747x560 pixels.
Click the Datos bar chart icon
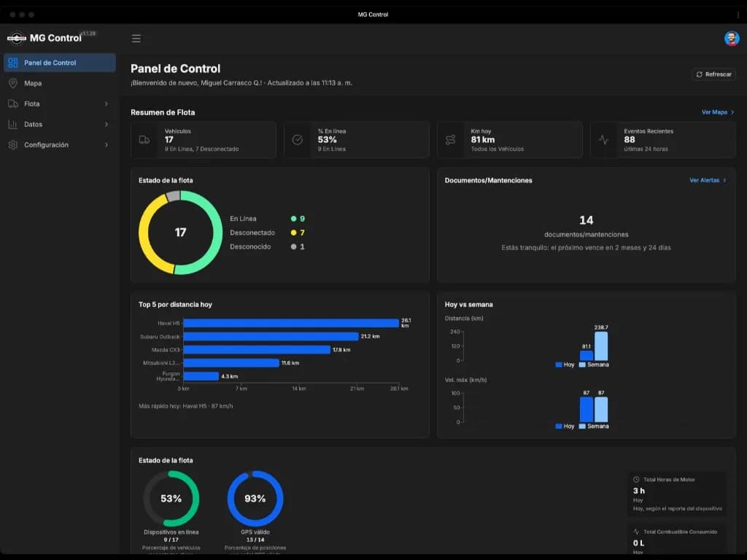[x=13, y=124]
